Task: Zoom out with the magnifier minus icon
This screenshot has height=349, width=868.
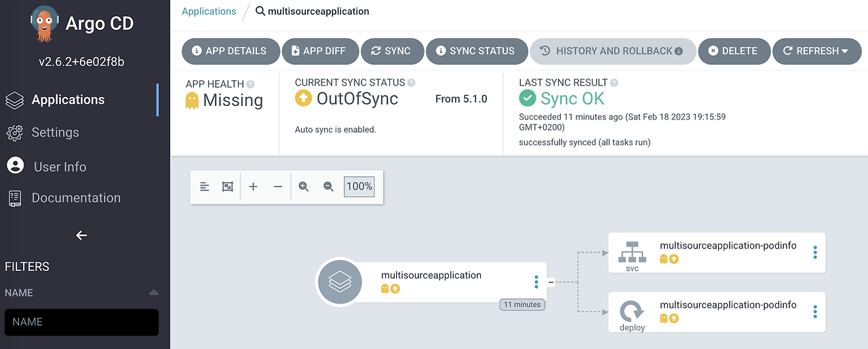Action: click(329, 186)
